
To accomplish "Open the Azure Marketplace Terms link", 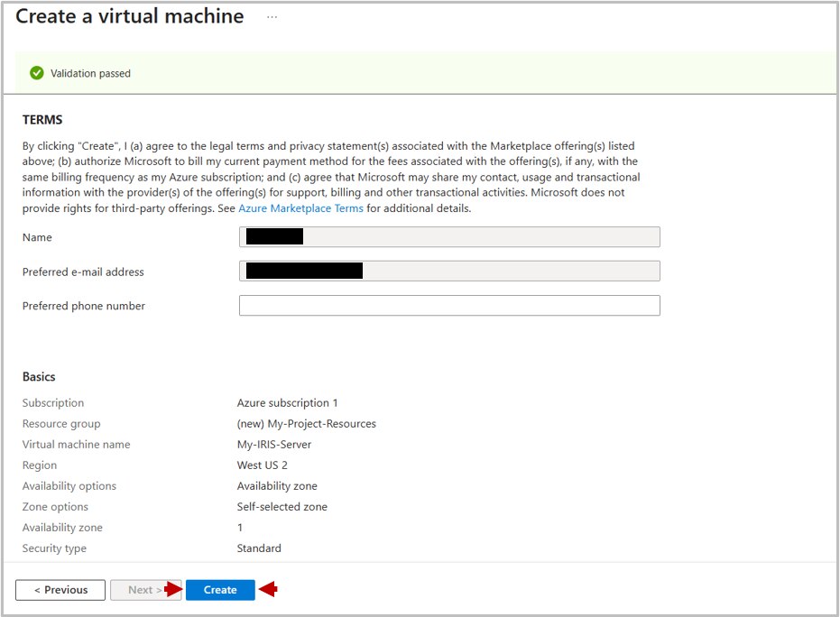I will coord(300,207).
